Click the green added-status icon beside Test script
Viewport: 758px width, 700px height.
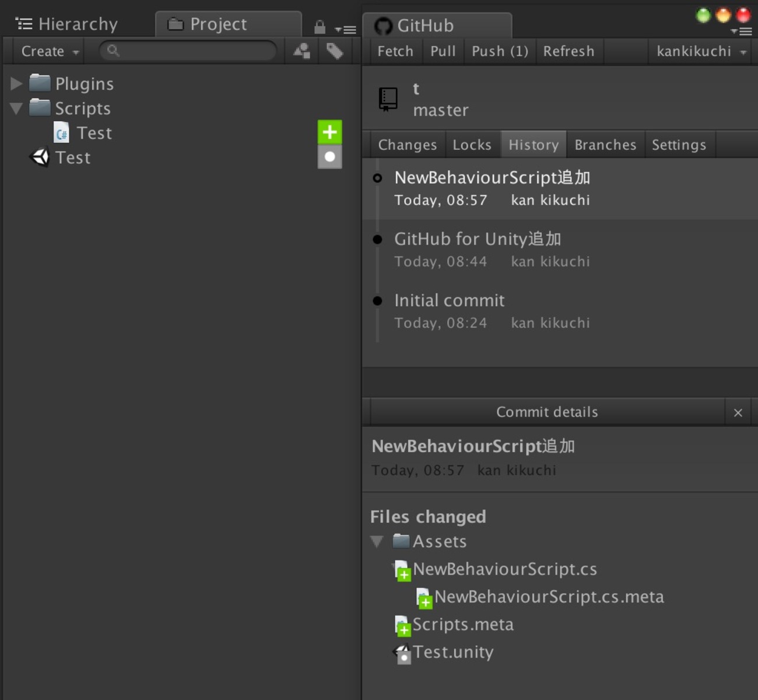[x=329, y=132]
